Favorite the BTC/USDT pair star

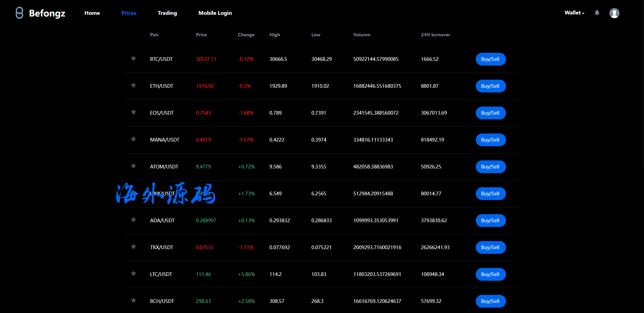tap(133, 58)
